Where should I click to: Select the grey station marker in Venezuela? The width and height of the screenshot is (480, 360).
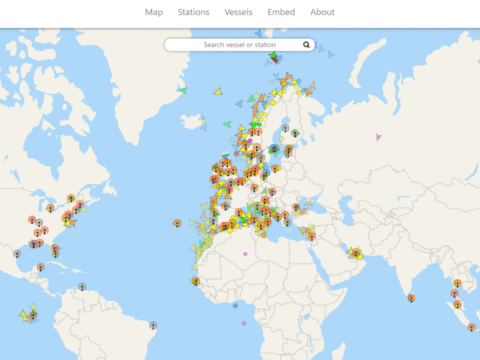82,287
